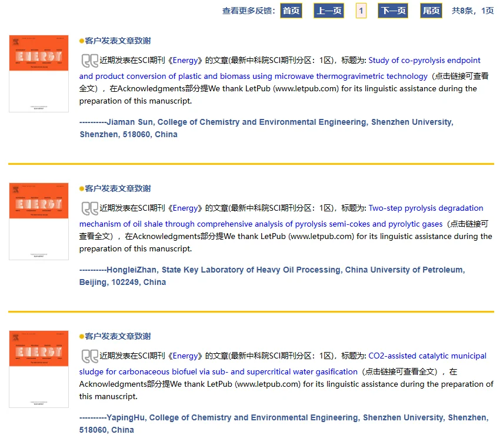Open the oil shale two-step pyrolysis article link
This screenshot has height=448, width=503.
(x=426, y=208)
